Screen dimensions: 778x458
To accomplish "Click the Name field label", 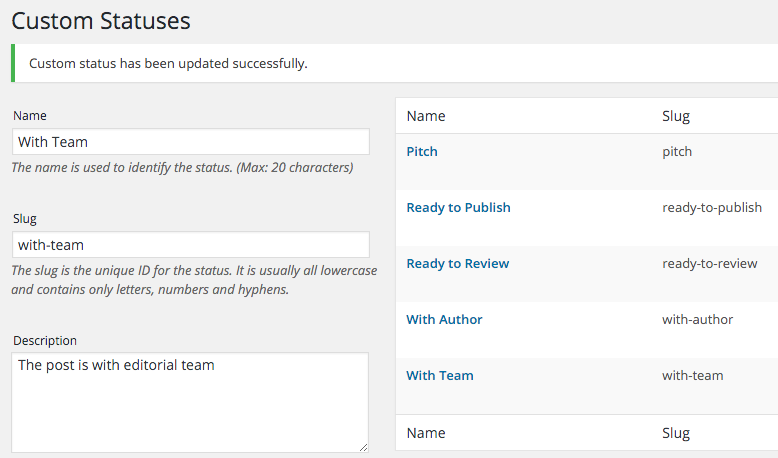I will 30,116.
